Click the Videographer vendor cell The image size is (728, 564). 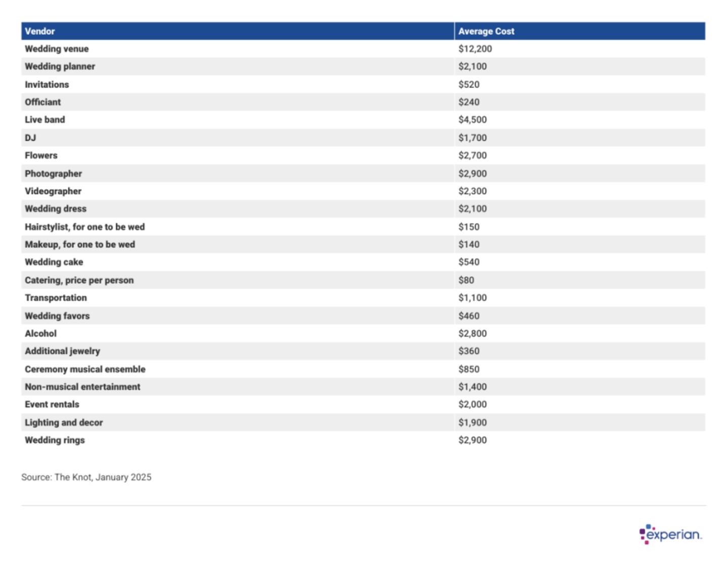pos(53,191)
